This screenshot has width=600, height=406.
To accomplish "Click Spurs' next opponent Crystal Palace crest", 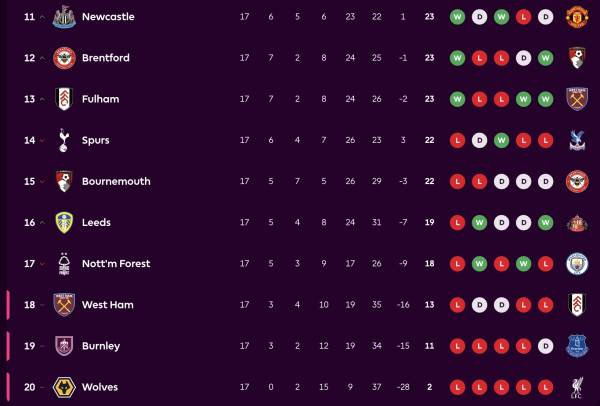I will pyautogui.click(x=577, y=140).
